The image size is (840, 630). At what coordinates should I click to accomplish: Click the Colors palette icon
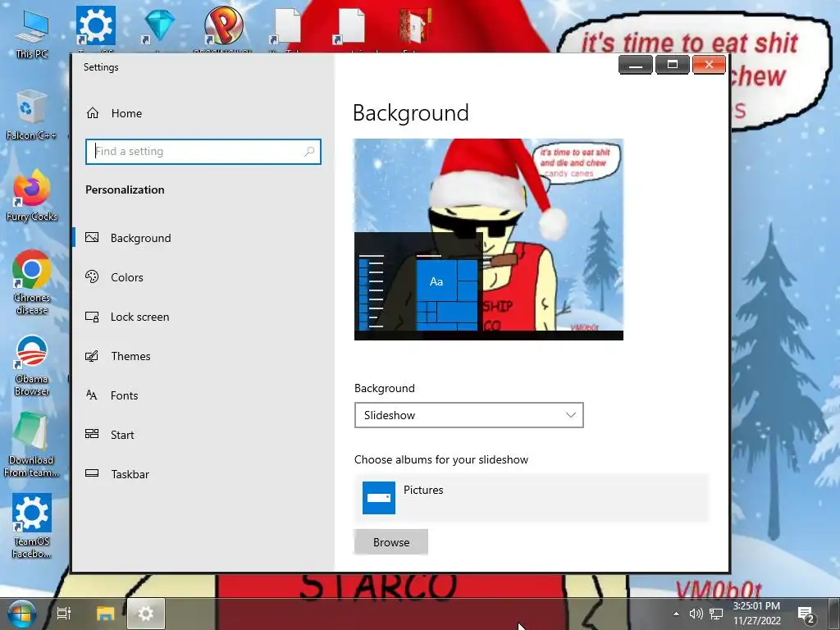coord(92,277)
